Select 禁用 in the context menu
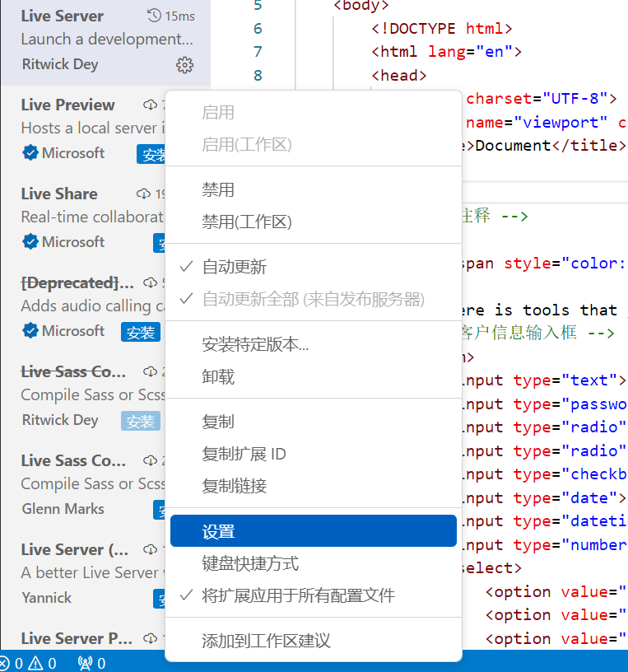628x672 pixels. (x=313, y=190)
